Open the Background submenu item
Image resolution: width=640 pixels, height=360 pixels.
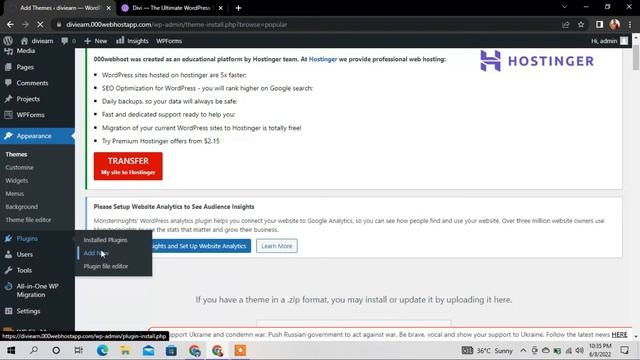[22, 207]
